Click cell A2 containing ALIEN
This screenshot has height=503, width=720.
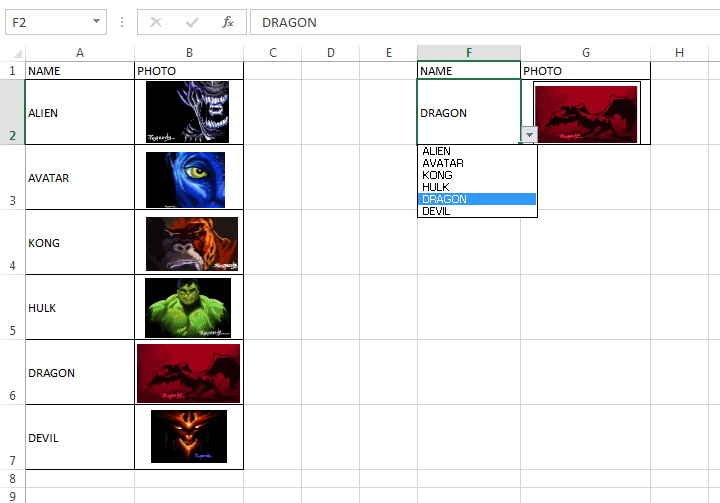[80, 112]
